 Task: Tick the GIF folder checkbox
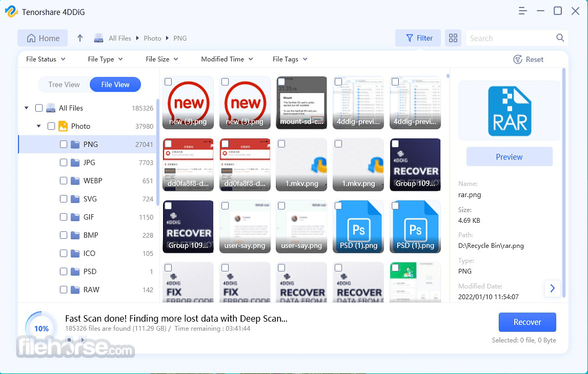click(x=64, y=217)
